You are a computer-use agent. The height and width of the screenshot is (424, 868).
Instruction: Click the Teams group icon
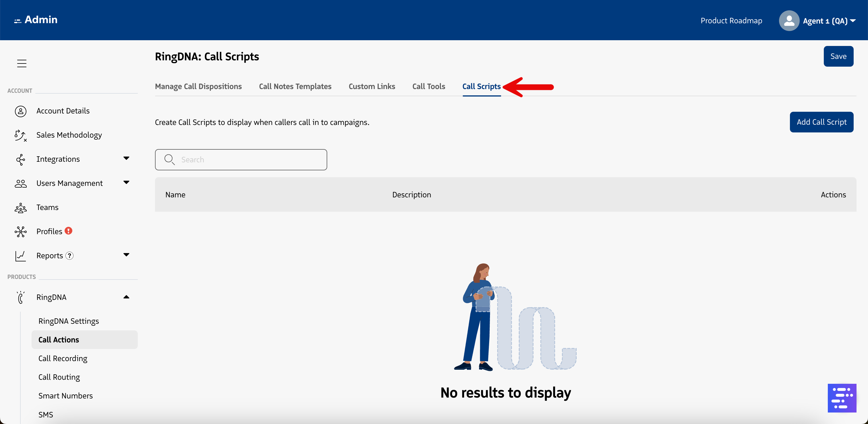click(21, 208)
